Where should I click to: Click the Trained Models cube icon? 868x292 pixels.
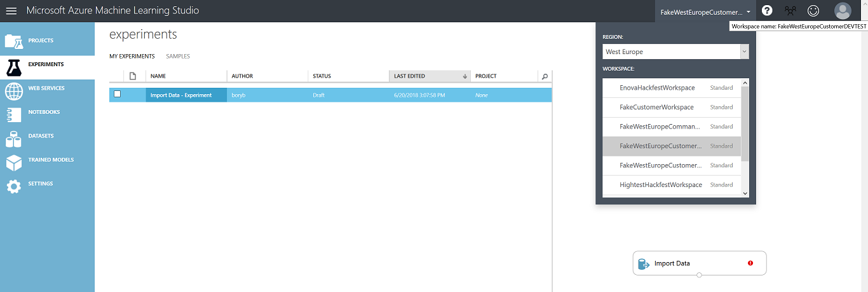[14, 163]
